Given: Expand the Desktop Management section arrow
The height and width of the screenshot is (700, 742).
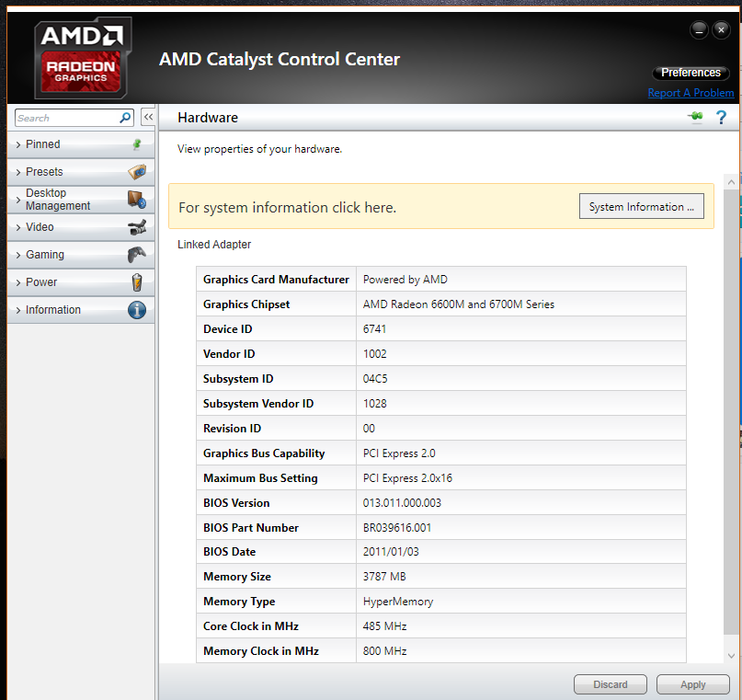Looking at the screenshot, I should coord(18,201).
